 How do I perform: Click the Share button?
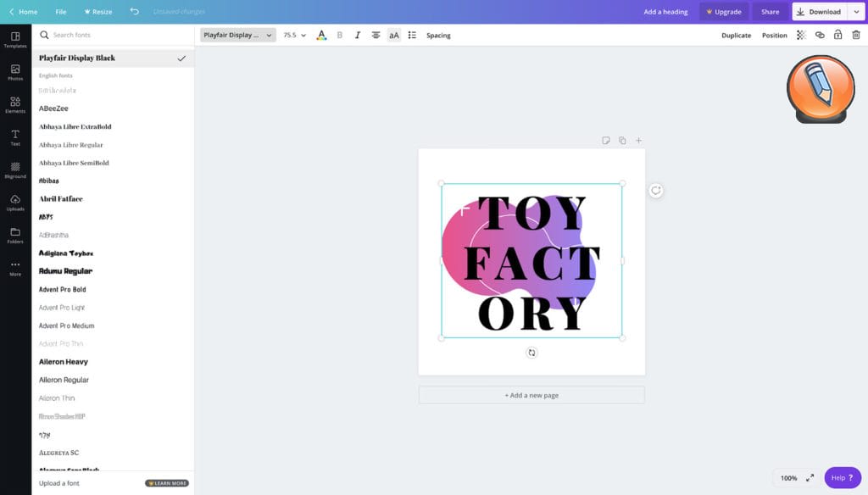point(770,12)
